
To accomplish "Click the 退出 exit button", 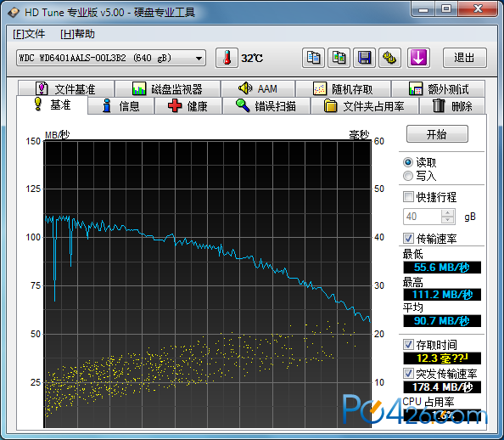I will [x=464, y=58].
